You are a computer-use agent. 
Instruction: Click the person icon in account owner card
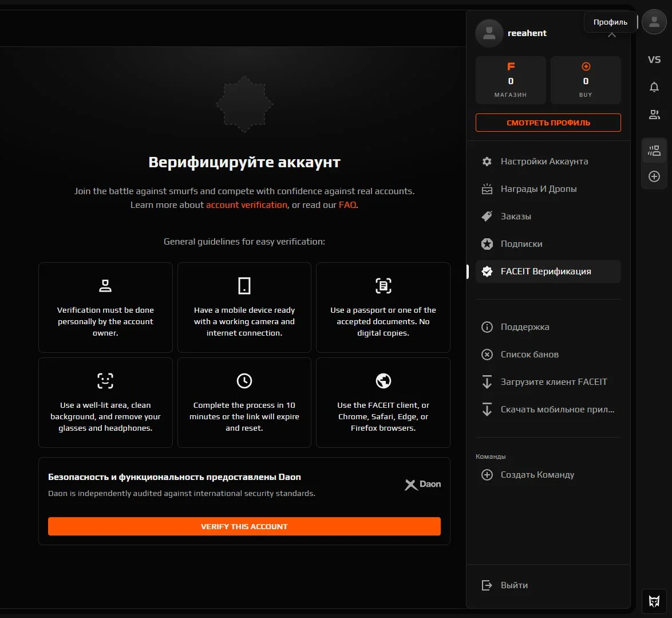coord(105,286)
